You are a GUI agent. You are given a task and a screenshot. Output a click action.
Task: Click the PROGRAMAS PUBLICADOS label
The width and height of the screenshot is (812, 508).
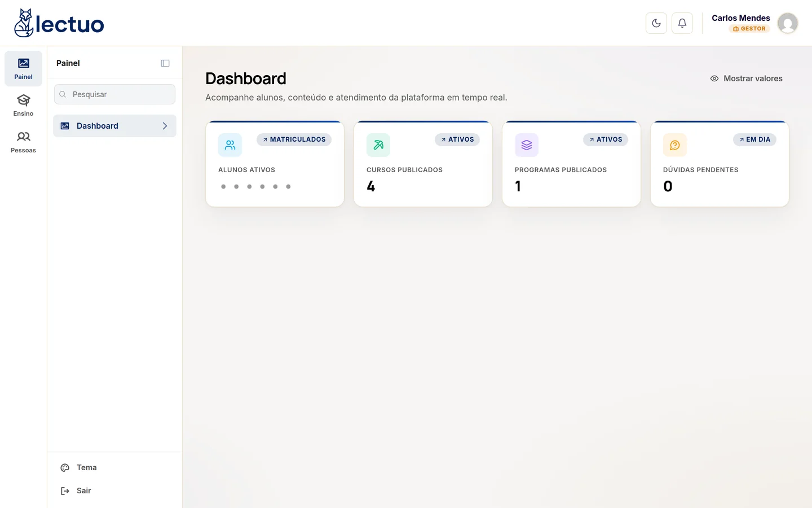[561, 170]
